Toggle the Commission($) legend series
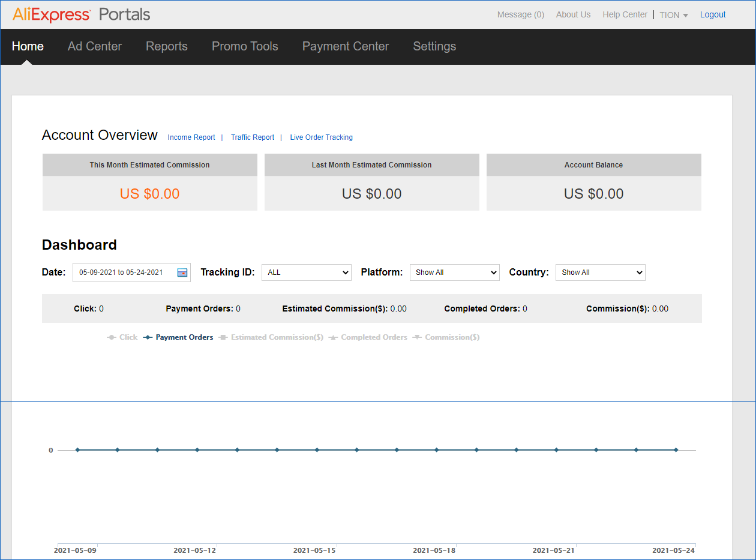Screen dimensions: 756x560 pos(446,337)
